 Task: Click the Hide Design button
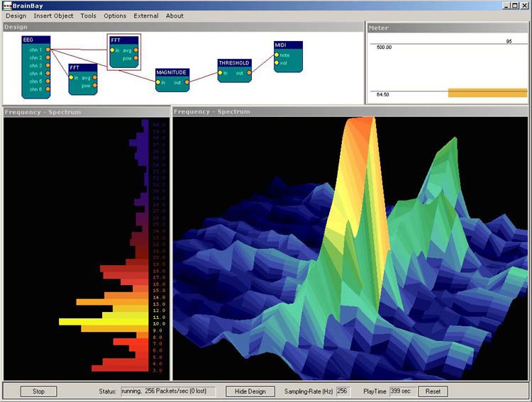click(250, 391)
